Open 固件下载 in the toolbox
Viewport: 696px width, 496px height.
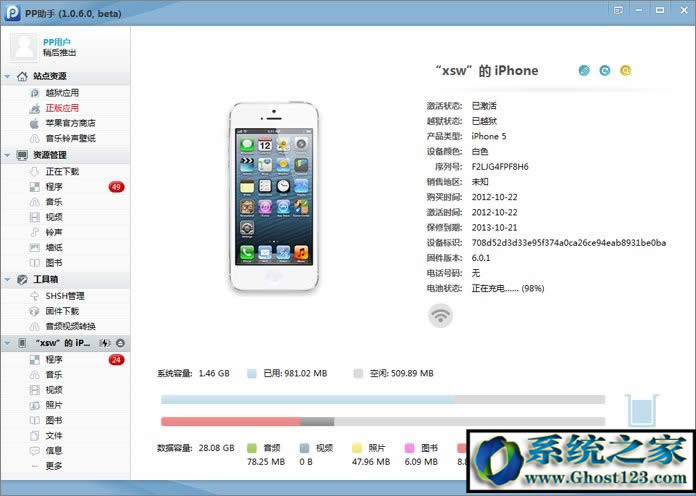(x=61, y=311)
